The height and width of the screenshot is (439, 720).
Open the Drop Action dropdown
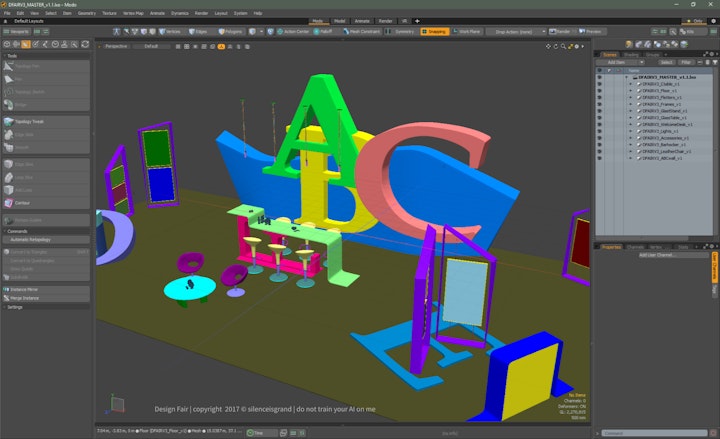pyautogui.click(x=516, y=31)
